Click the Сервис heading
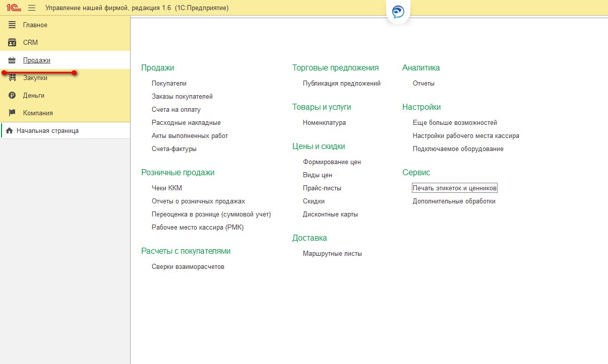The width and height of the screenshot is (608, 364). tap(416, 173)
